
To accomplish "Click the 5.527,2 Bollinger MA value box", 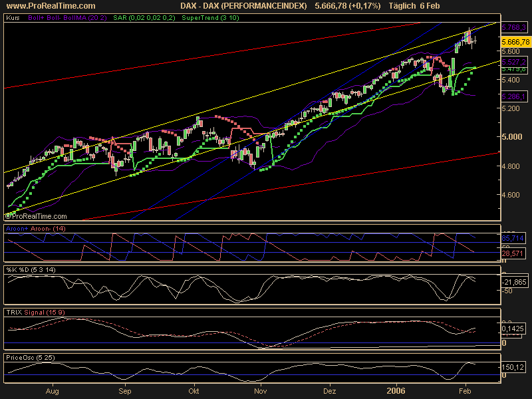I will tap(514, 62).
